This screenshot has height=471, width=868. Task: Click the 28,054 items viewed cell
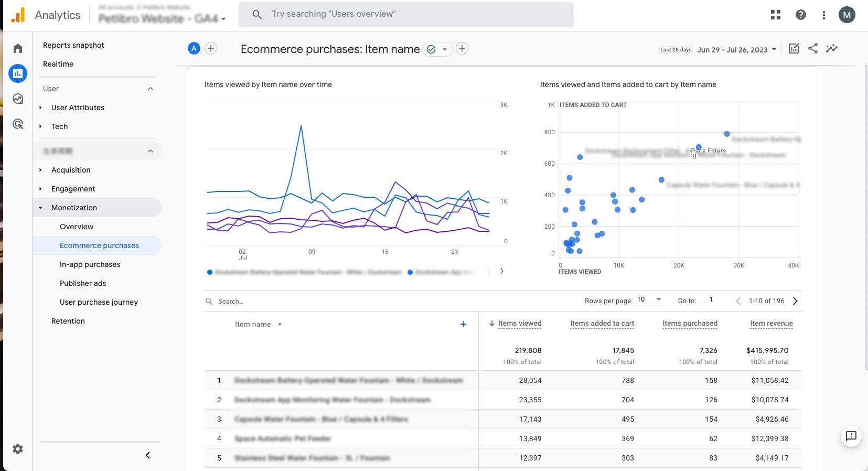tap(530, 380)
